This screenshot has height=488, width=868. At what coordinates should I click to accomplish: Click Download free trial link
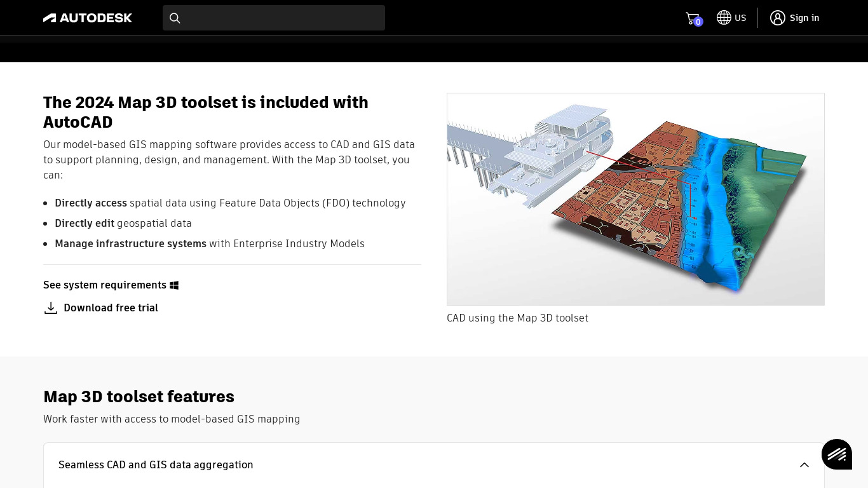click(x=111, y=308)
